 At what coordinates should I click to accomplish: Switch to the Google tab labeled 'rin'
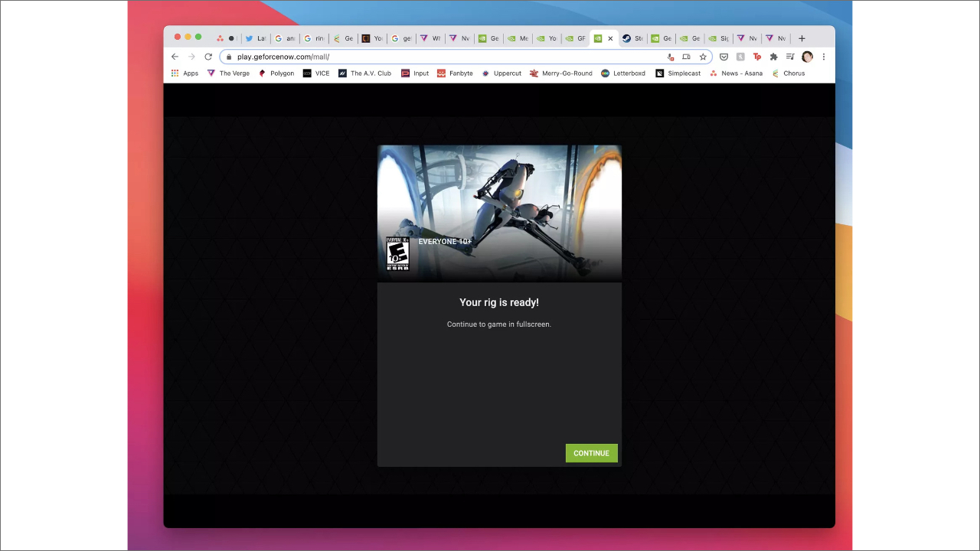tap(313, 38)
